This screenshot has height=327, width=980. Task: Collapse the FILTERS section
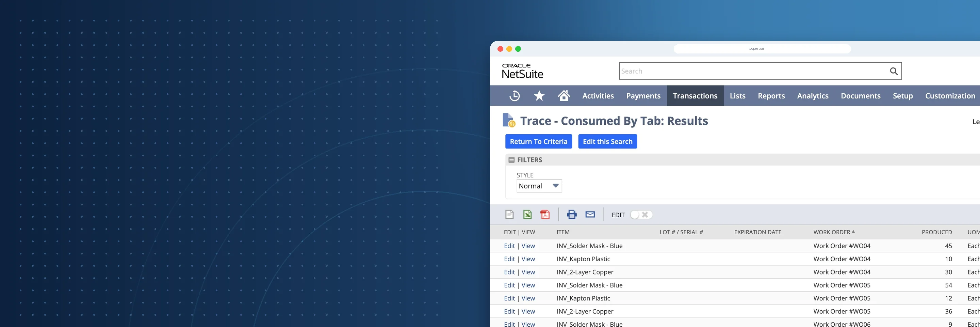(512, 160)
